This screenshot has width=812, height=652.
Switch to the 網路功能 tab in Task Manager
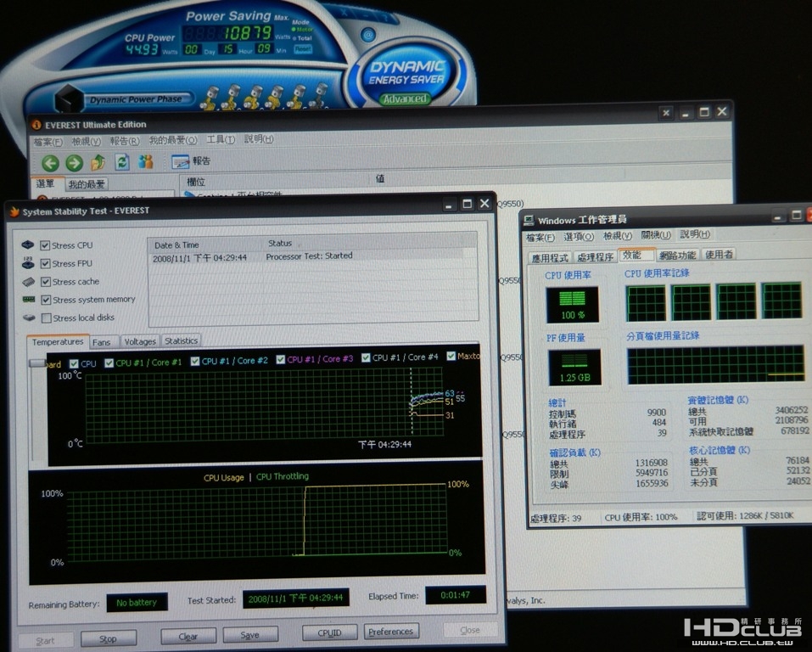677,255
